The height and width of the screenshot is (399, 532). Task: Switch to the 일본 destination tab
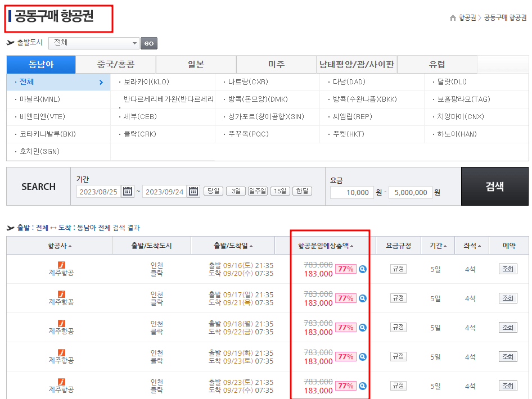click(196, 65)
